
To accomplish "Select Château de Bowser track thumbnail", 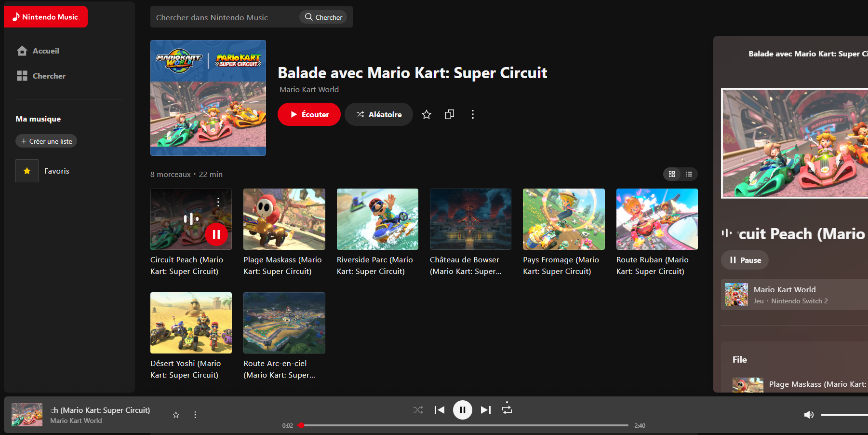I will pos(470,219).
